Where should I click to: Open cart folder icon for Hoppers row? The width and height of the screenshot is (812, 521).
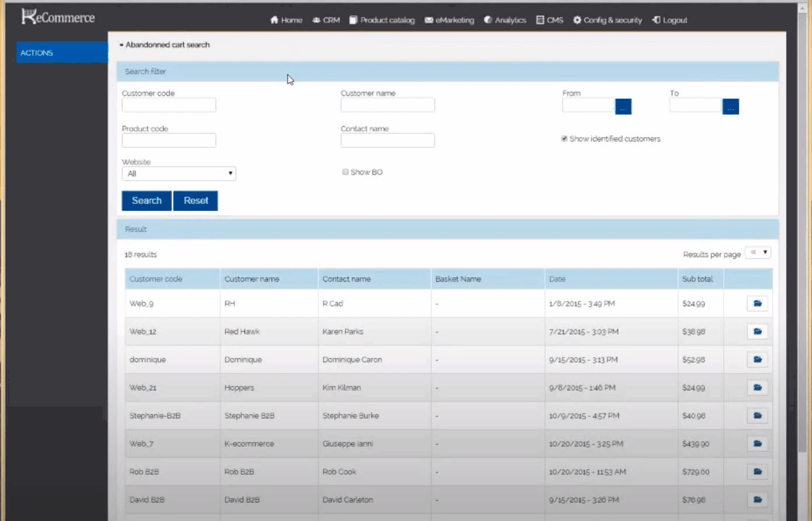[x=757, y=388]
